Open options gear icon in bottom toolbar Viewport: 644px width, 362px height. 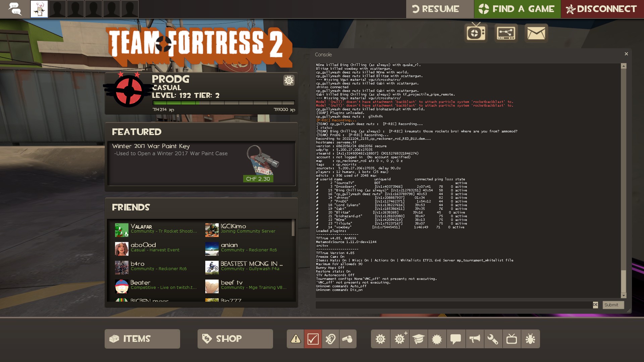[x=381, y=339]
